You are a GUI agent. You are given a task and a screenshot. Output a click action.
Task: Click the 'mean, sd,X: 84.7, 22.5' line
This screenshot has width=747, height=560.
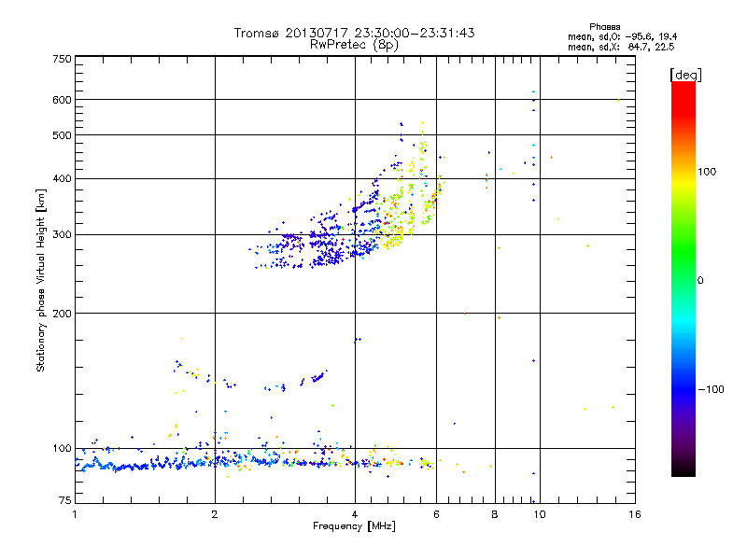click(x=621, y=47)
